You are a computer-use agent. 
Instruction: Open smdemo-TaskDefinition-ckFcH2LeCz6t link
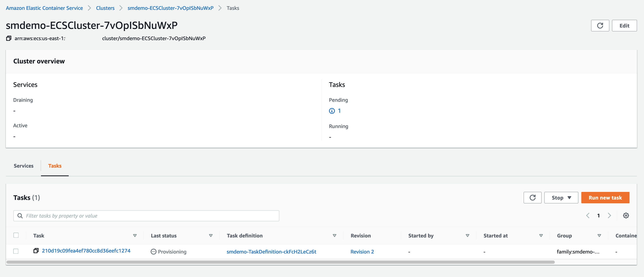point(271,252)
